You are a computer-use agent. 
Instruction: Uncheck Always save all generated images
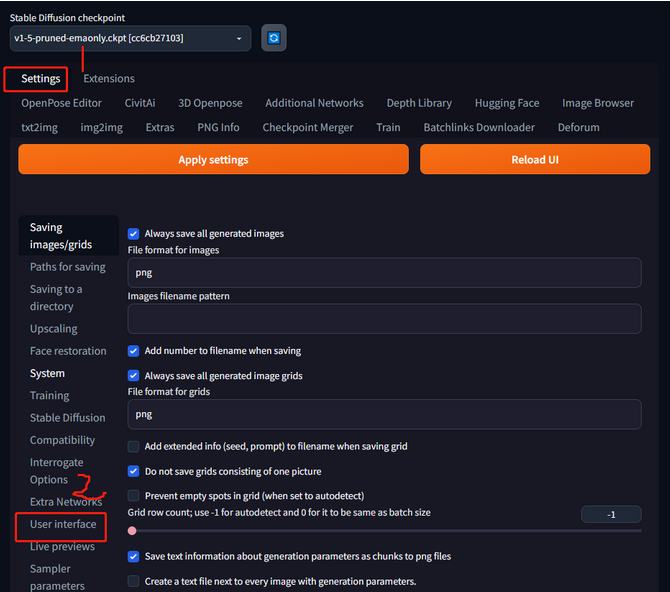point(134,233)
